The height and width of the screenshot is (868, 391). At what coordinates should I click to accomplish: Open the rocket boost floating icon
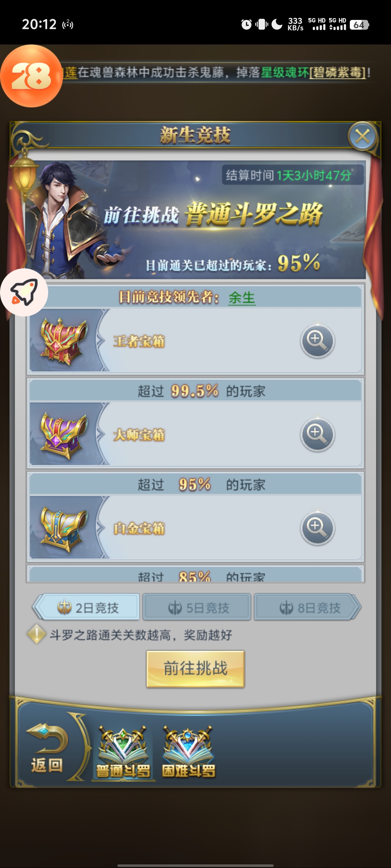pos(24,292)
